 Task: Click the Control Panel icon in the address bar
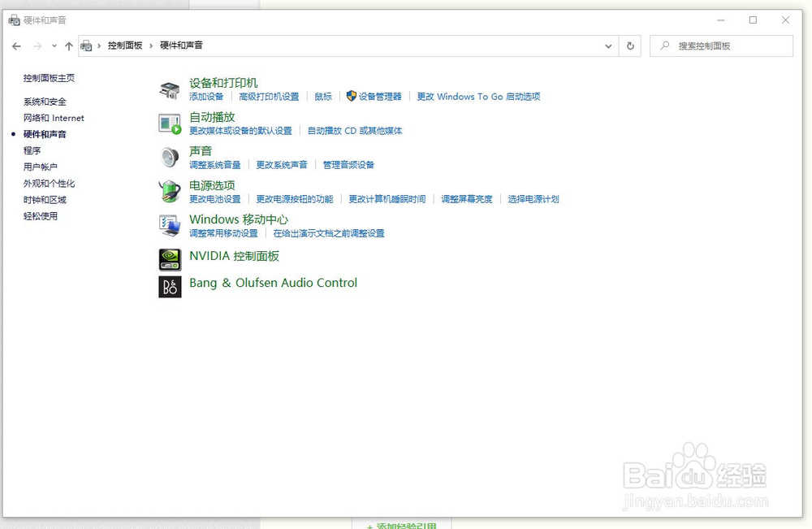click(87, 46)
